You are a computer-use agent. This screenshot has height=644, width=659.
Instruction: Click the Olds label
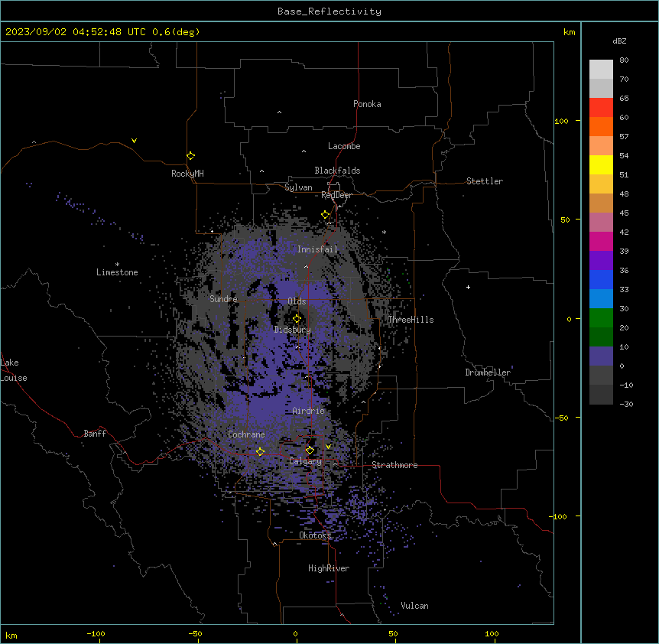tap(297, 301)
